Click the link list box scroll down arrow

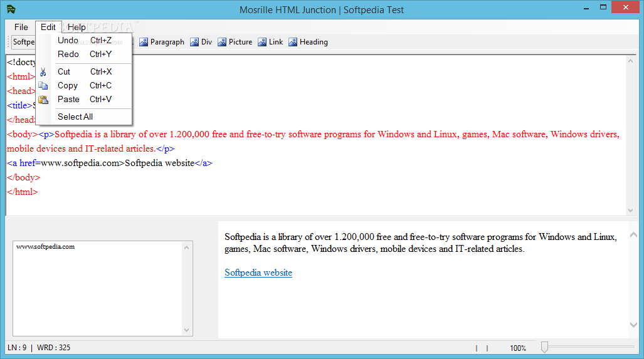pyautogui.click(x=186, y=330)
